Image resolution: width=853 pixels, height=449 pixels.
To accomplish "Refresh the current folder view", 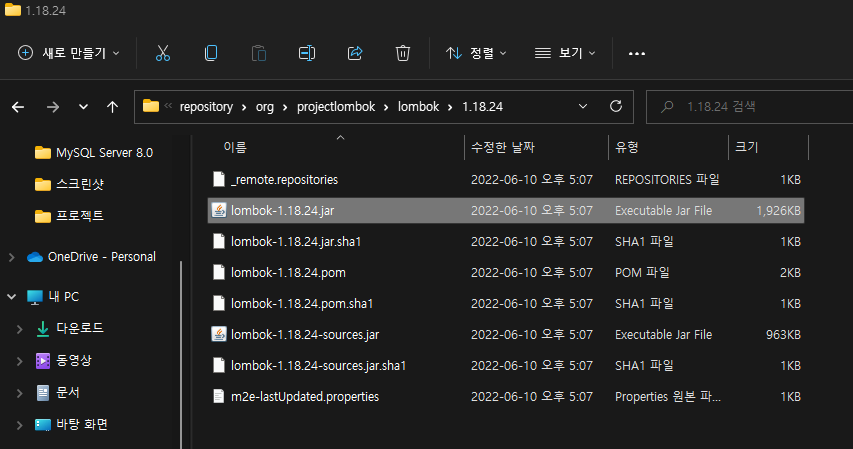I will click(616, 106).
